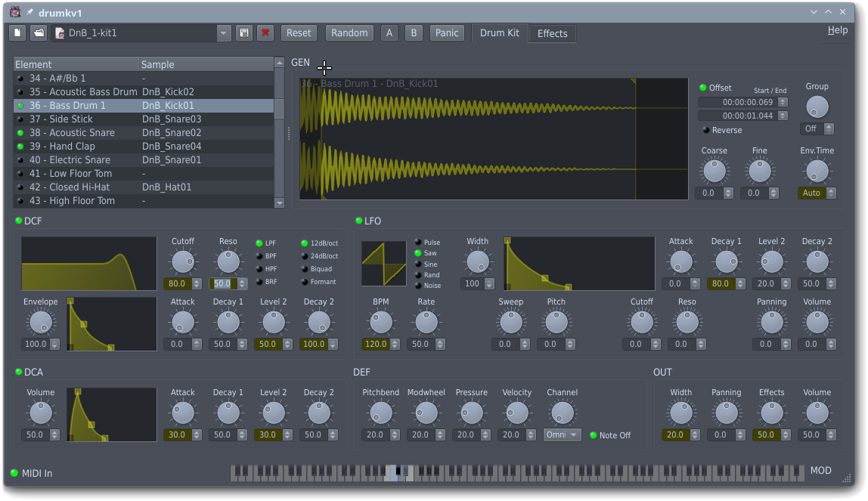
Task: Step the offset start time 00:00:00.069 spinner
Action: pos(783,102)
